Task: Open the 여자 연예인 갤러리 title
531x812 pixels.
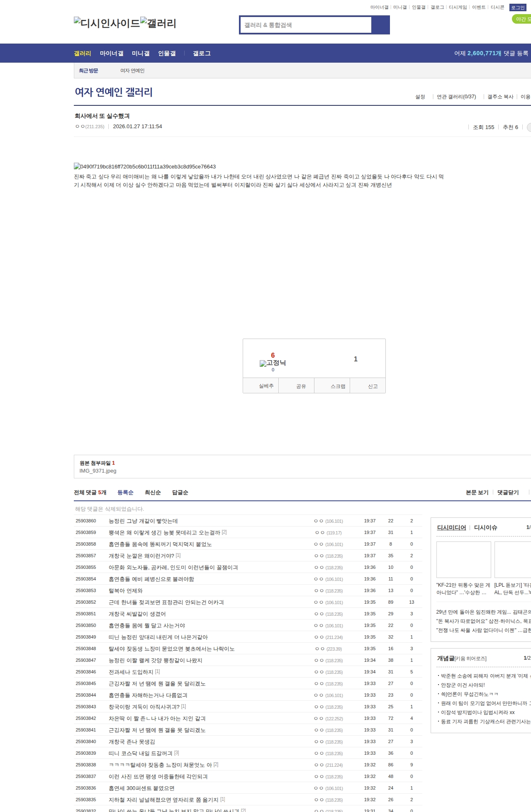Action: (x=114, y=92)
